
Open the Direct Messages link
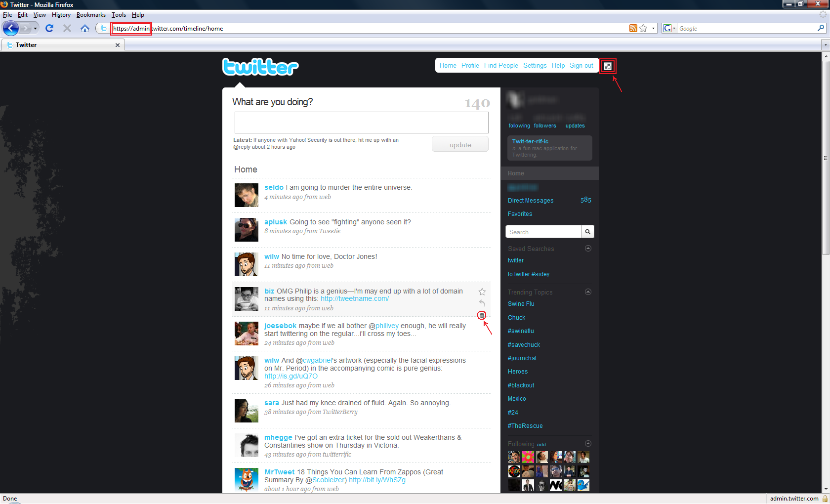530,201
